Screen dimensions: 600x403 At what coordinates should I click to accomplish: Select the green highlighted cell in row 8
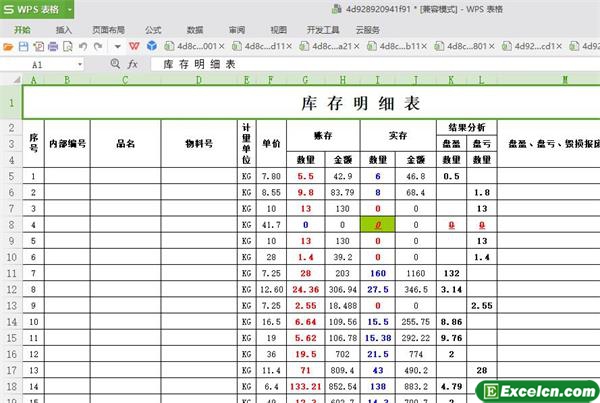378,225
